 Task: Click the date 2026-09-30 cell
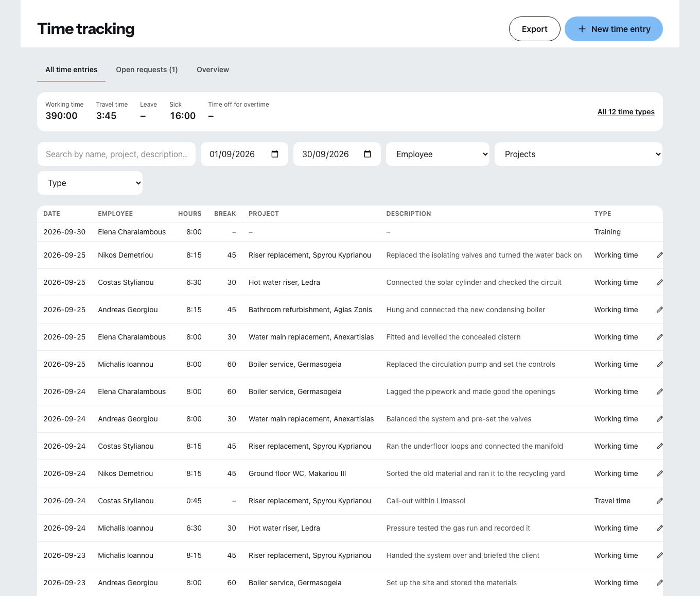[x=64, y=232]
